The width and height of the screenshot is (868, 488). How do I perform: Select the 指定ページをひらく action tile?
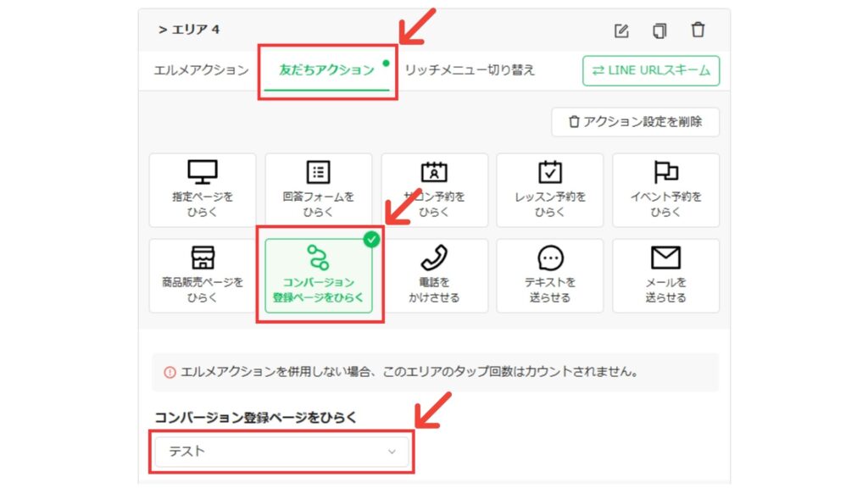pyautogui.click(x=203, y=191)
